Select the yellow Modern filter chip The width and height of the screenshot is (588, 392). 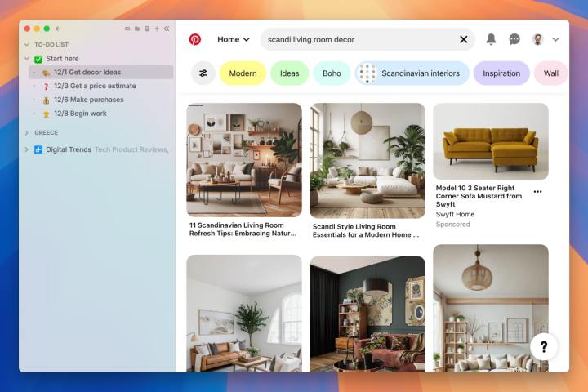pyautogui.click(x=243, y=73)
